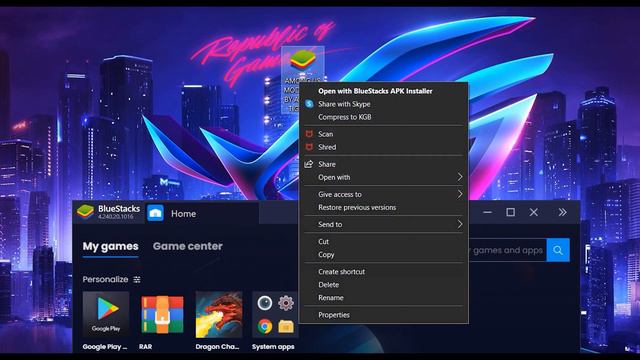Expand BlueStacks sidebar with double chevron

tap(562, 212)
